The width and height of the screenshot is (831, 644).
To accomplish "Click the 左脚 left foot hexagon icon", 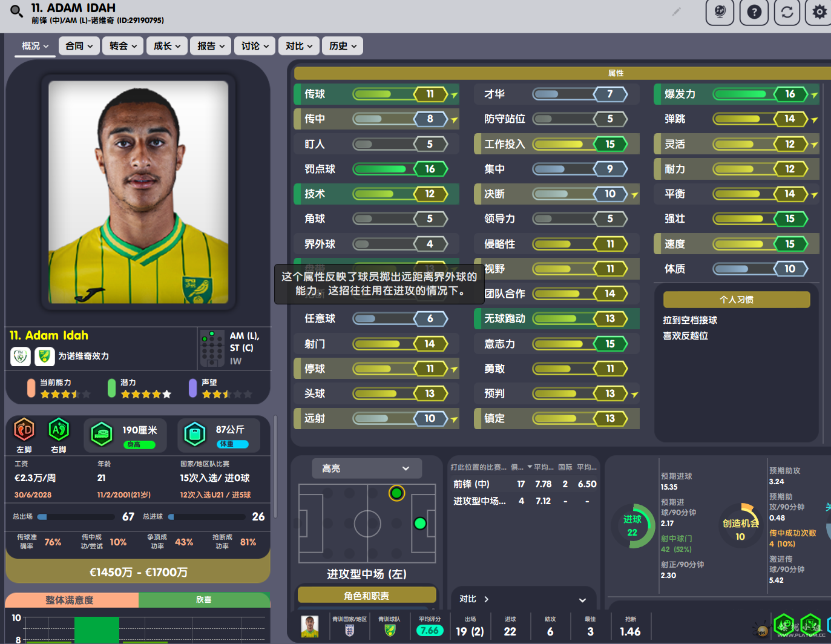I will pos(24,430).
